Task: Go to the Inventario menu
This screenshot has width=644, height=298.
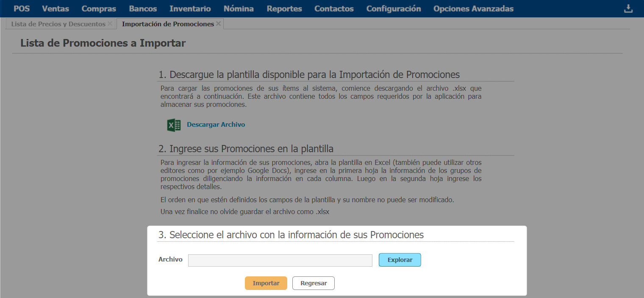Action: tap(190, 9)
